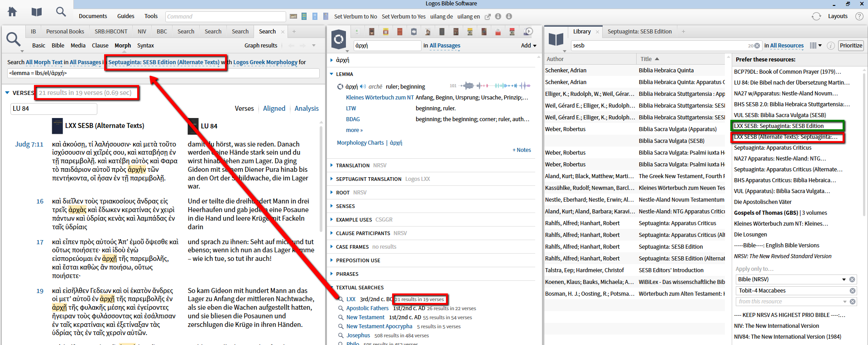Click the Apostolic Fathers search magnifier icon

coord(340,308)
